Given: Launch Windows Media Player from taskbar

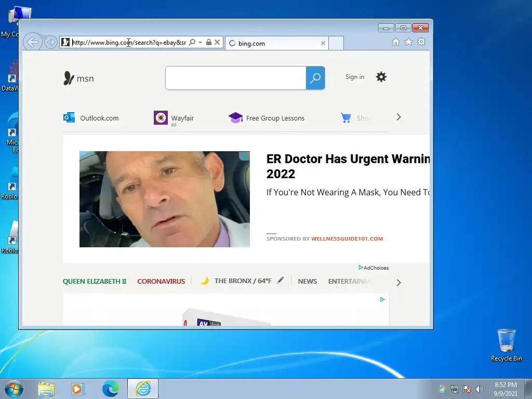Looking at the screenshot, I should [78, 389].
